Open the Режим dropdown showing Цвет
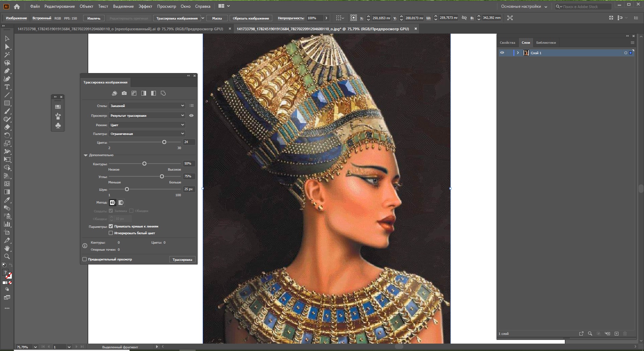644x351 pixels. click(147, 125)
